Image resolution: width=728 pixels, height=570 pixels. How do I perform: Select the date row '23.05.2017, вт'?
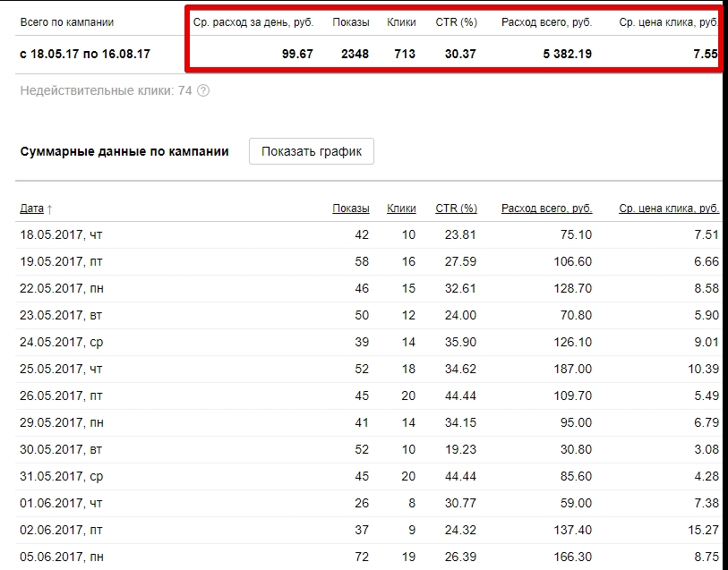369,315
